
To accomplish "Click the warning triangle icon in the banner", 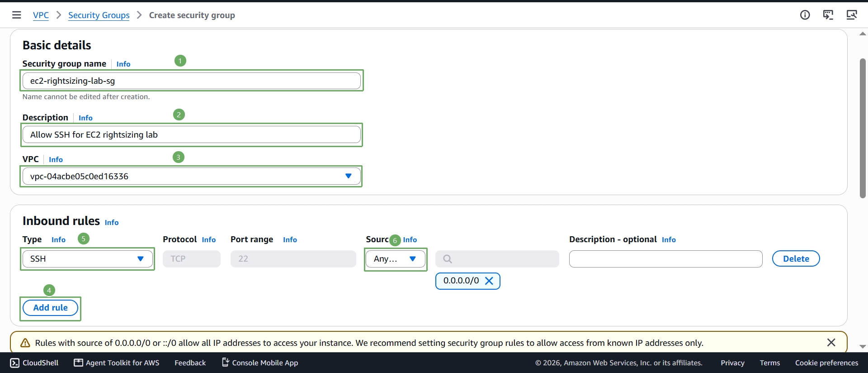I will [25, 343].
